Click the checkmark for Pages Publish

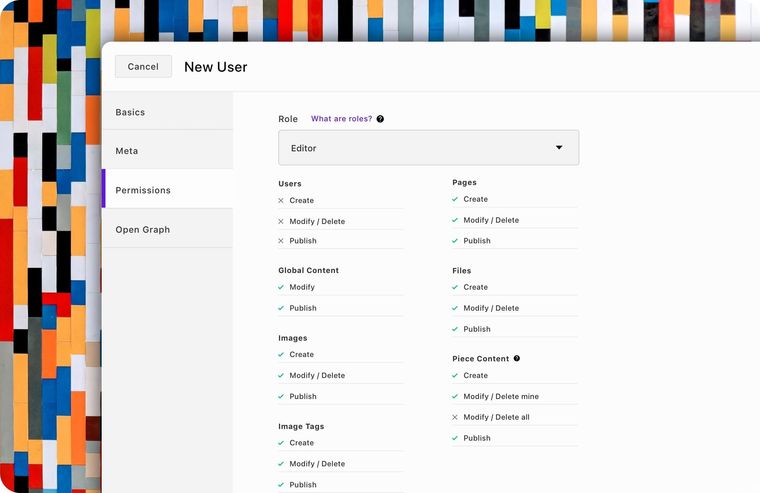[x=455, y=240]
